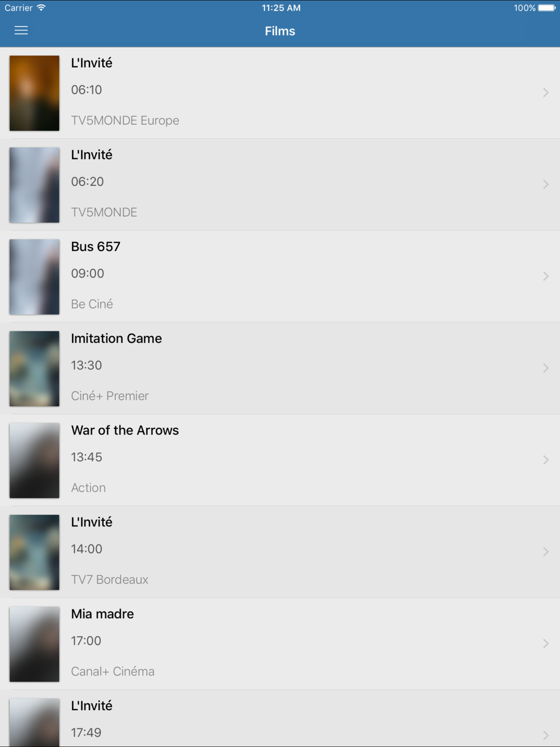The width and height of the screenshot is (560, 747).
Task: Open L'Invité airing at 06:20 on TV5MONDE
Action: coord(280,185)
